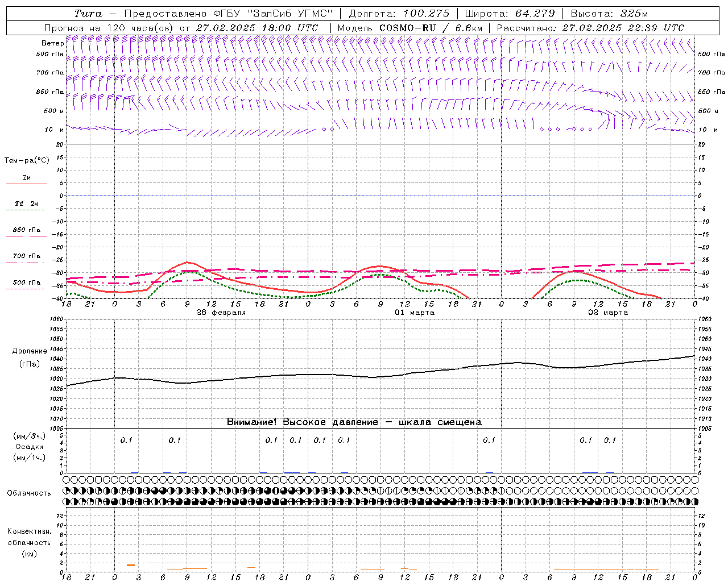
Task: Click the "Модель COSMO-RU / 6.6км" text
Action: tap(410, 28)
